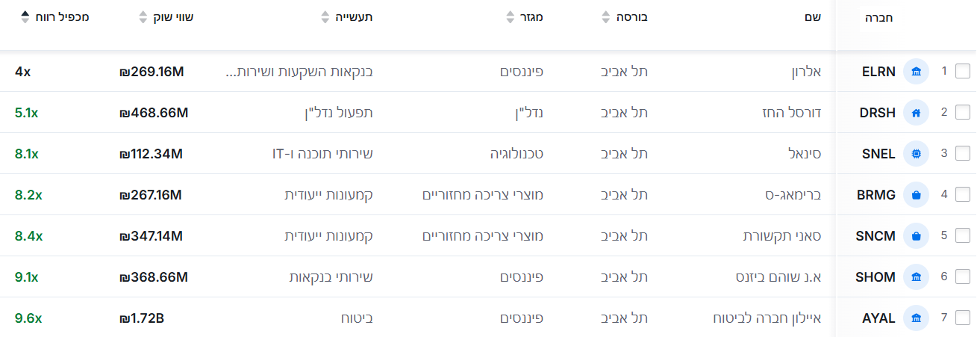Image resolution: width=980 pixels, height=337 pixels.
Task: Click the bank icon beside SHOM
Action: tap(916, 277)
